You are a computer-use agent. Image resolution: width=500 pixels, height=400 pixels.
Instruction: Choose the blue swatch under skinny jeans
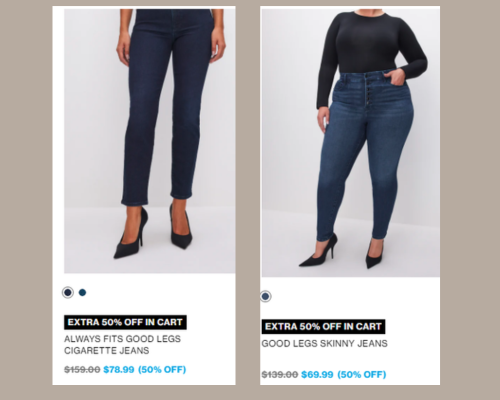point(266,296)
